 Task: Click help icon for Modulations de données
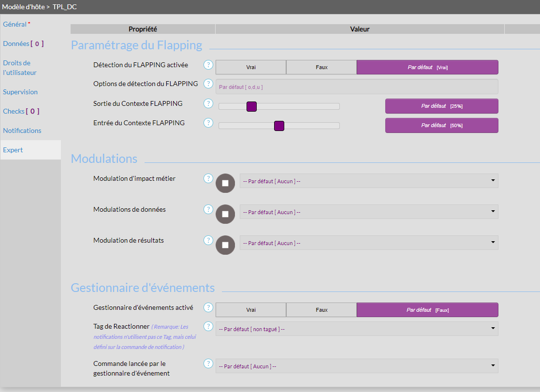click(208, 210)
